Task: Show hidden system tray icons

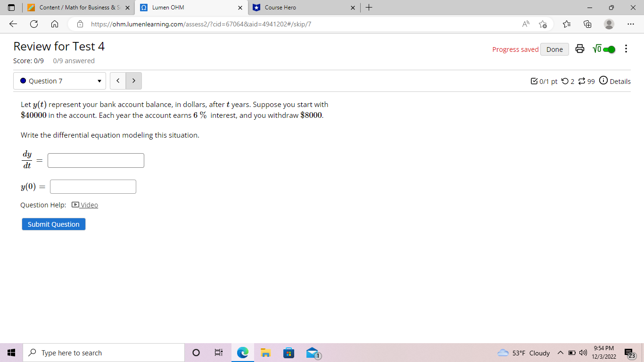Action: pos(560,353)
